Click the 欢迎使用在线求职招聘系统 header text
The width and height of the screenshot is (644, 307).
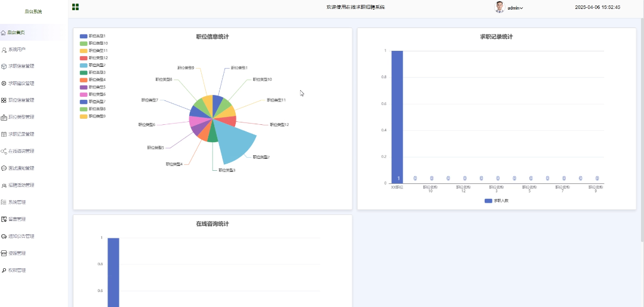356,7
